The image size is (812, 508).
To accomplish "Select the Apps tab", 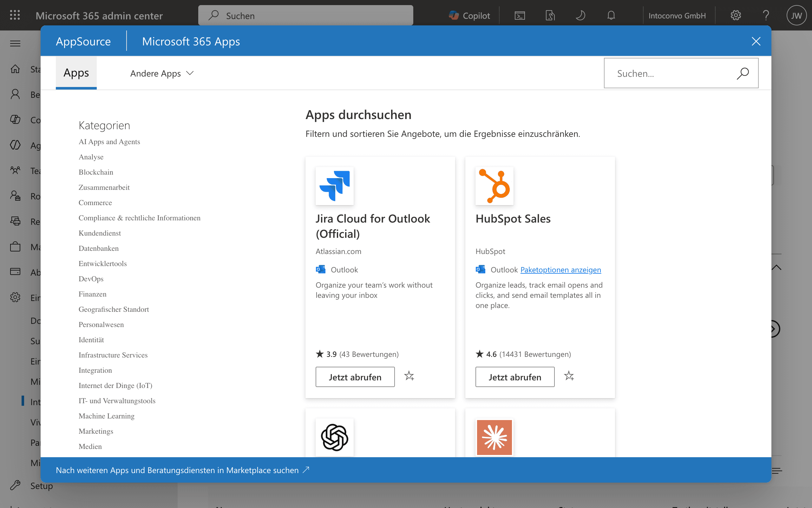I will click(x=76, y=73).
